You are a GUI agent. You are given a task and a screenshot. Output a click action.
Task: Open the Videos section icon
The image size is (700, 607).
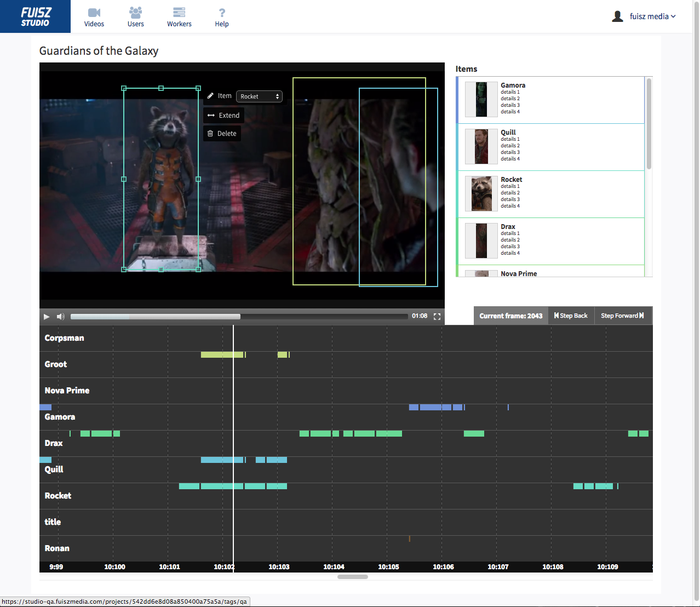pyautogui.click(x=94, y=13)
